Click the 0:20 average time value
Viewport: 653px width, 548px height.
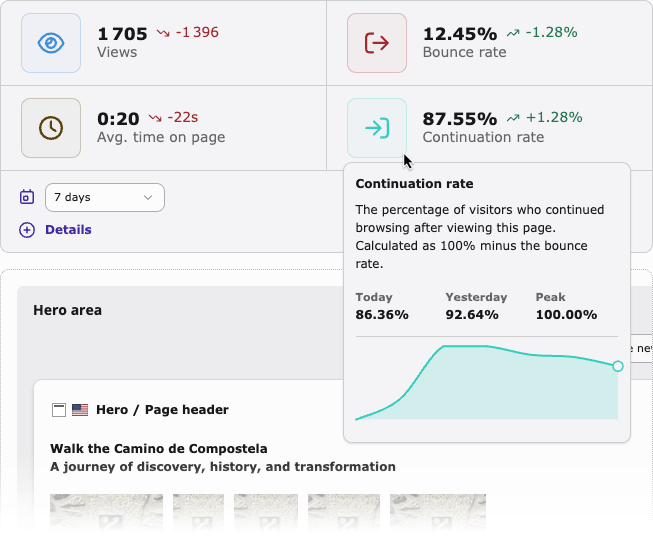click(118, 119)
